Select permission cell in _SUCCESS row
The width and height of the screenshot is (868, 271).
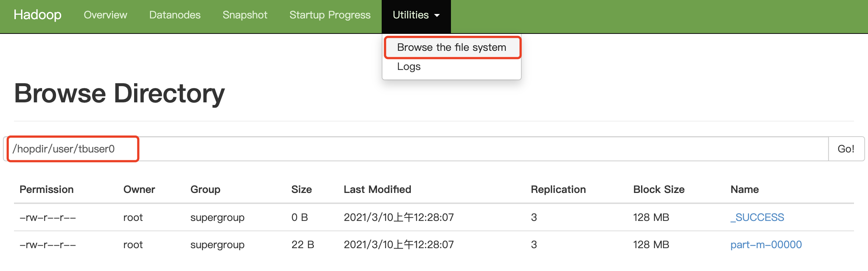click(48, 217)
